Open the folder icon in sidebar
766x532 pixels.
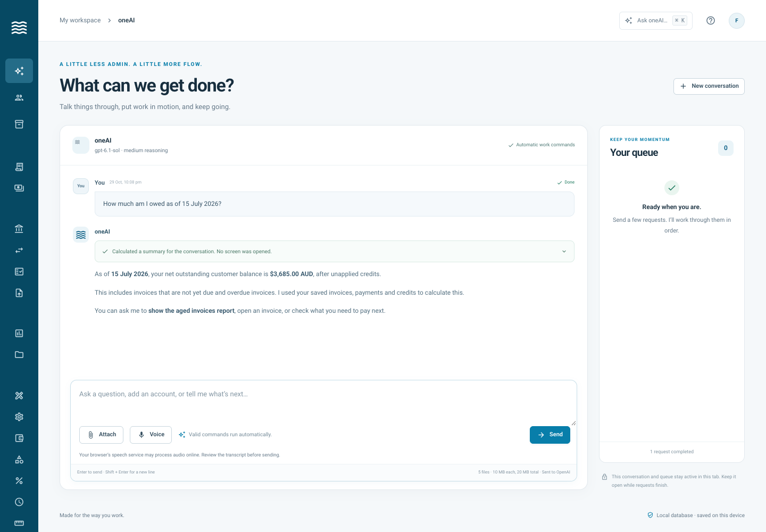(x=19, y=354)
